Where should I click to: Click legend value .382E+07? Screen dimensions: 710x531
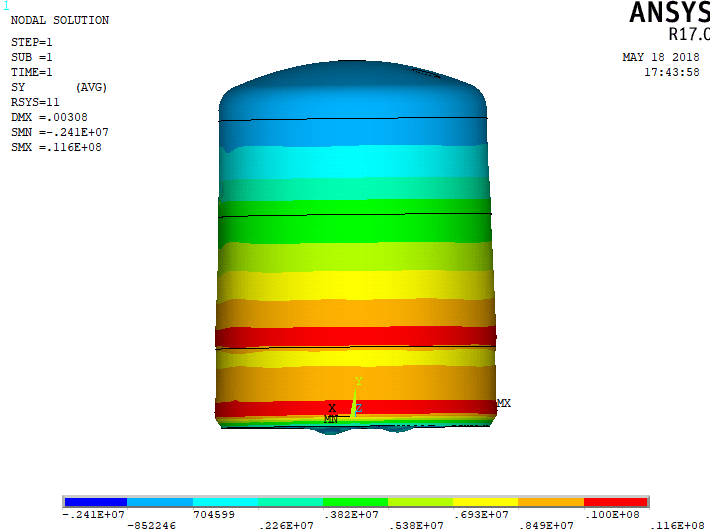click(355, 513)
